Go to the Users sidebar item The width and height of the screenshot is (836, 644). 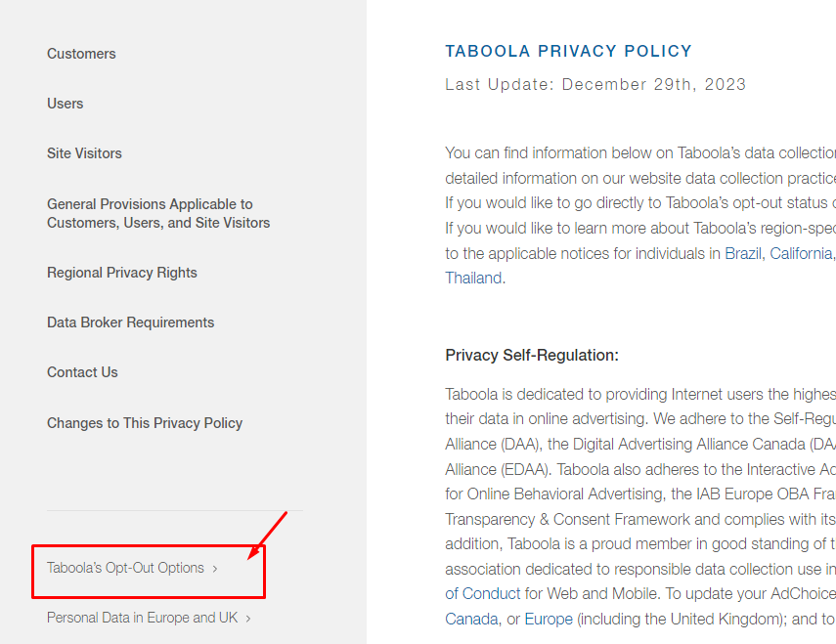tap(65, 104)
